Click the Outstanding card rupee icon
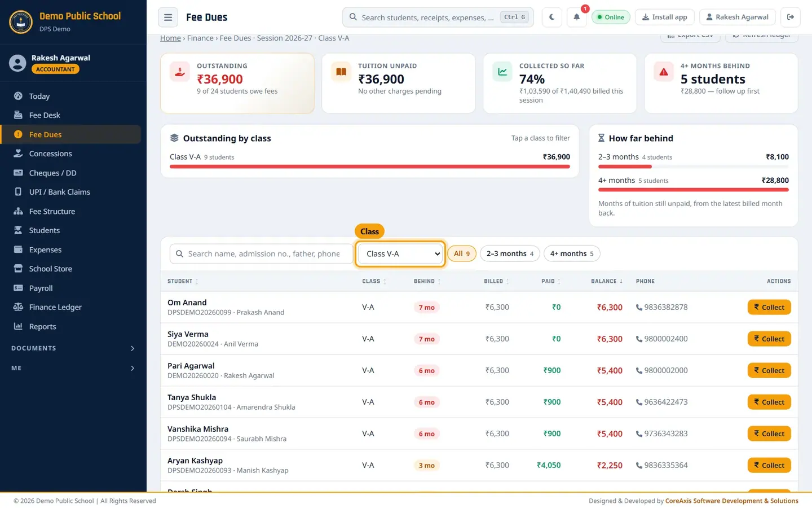Image resolution: width=812 pixels, height=508 pixels. tap(180, 72)
